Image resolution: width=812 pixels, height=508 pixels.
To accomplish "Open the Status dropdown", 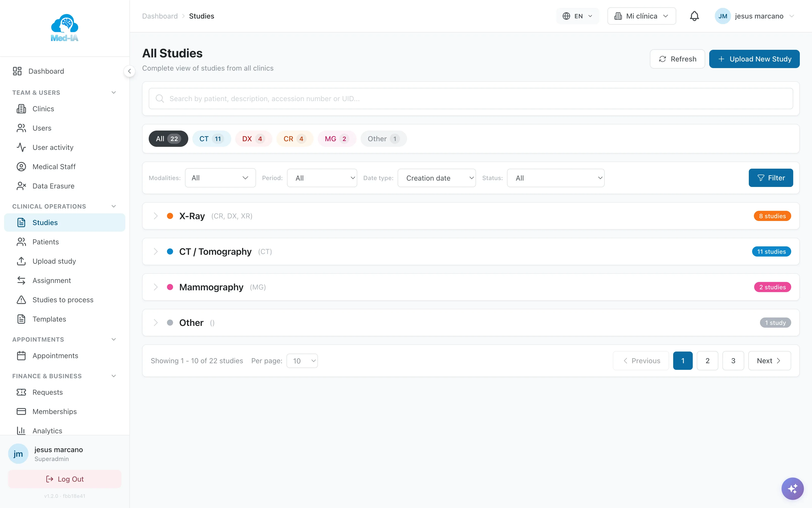I will [556, 178].
